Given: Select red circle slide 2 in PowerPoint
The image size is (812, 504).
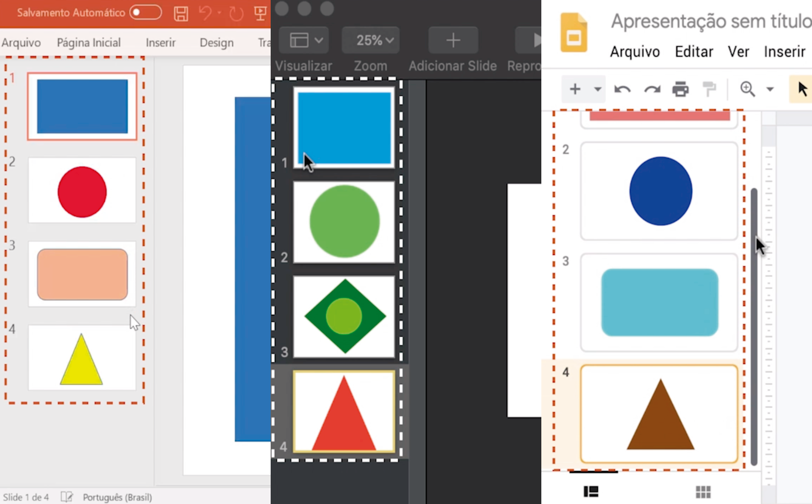Looking at the screenshot, I should coord(82,190).
